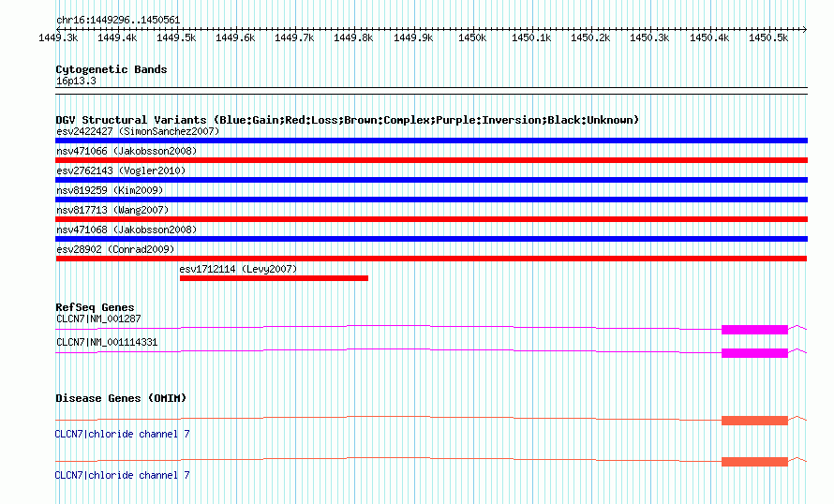Click the 1449.9k ruler tick label
Viewport: 834px width, 504px height.
pyautogui.click(x=413, y=37)
